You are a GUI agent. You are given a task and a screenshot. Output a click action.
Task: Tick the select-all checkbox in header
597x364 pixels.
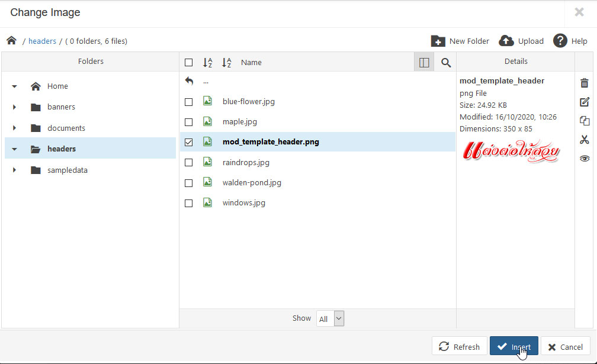point(188,62)
